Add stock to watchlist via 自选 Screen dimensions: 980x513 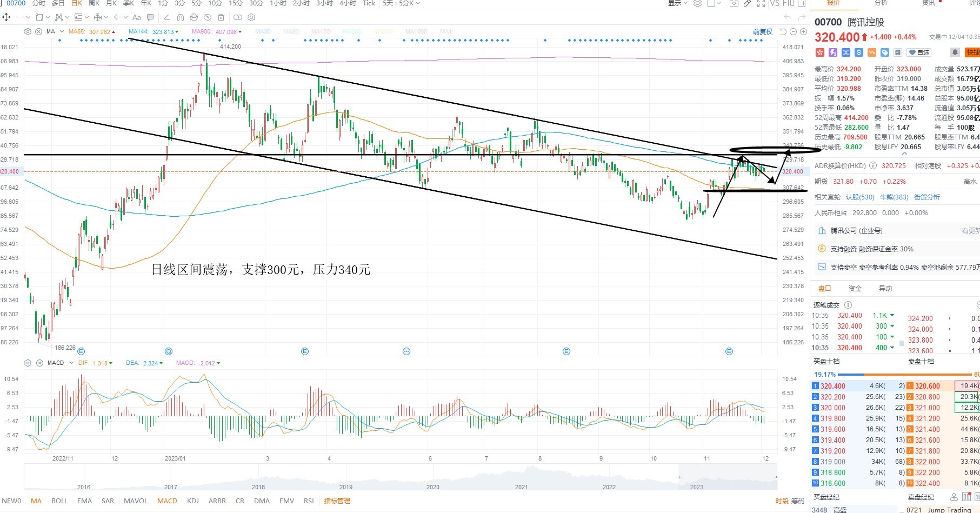coord(919,52)
